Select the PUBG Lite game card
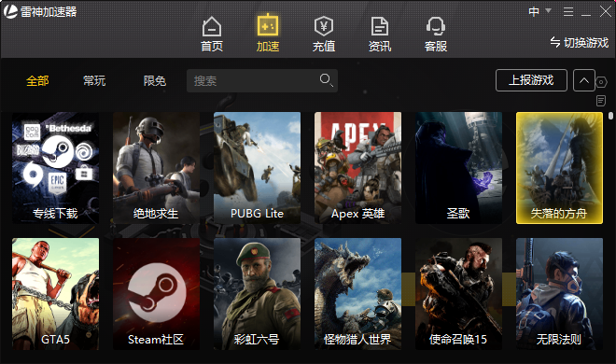The height and width of the screenshot is (364, 616). (x=257, y=168)
